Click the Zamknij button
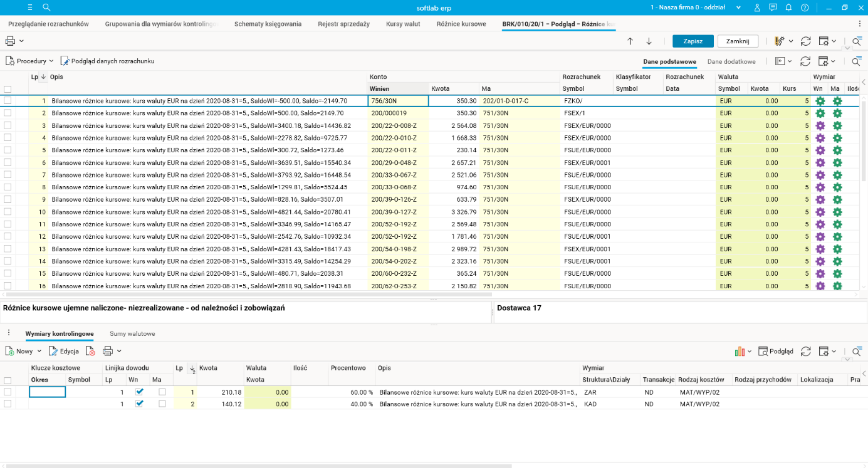The image size is (868, 470). coord(738,41)
